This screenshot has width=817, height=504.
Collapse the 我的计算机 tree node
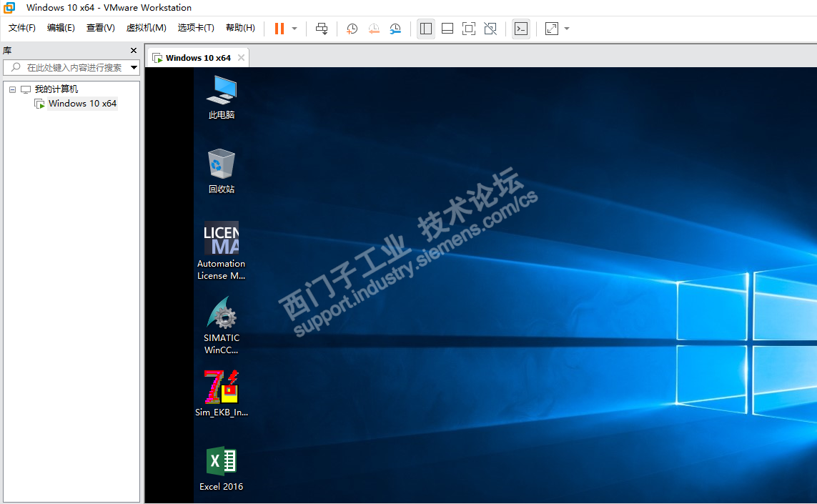(x=12, y=89)
